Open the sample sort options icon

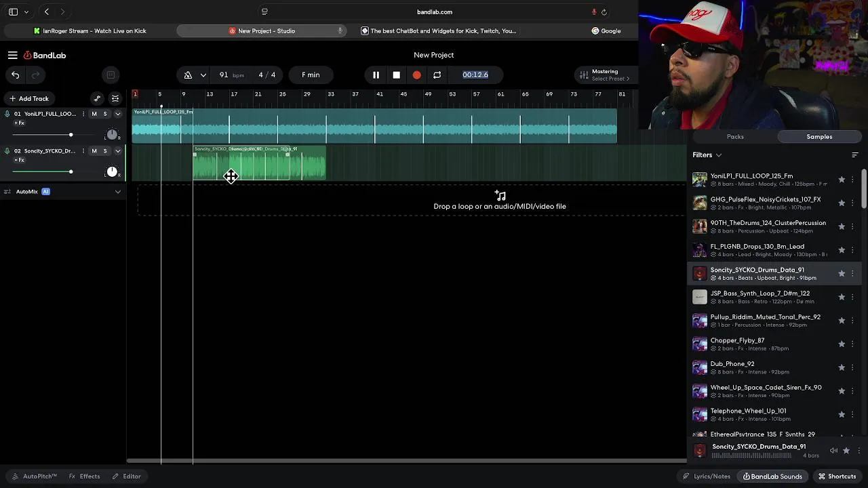854,155
